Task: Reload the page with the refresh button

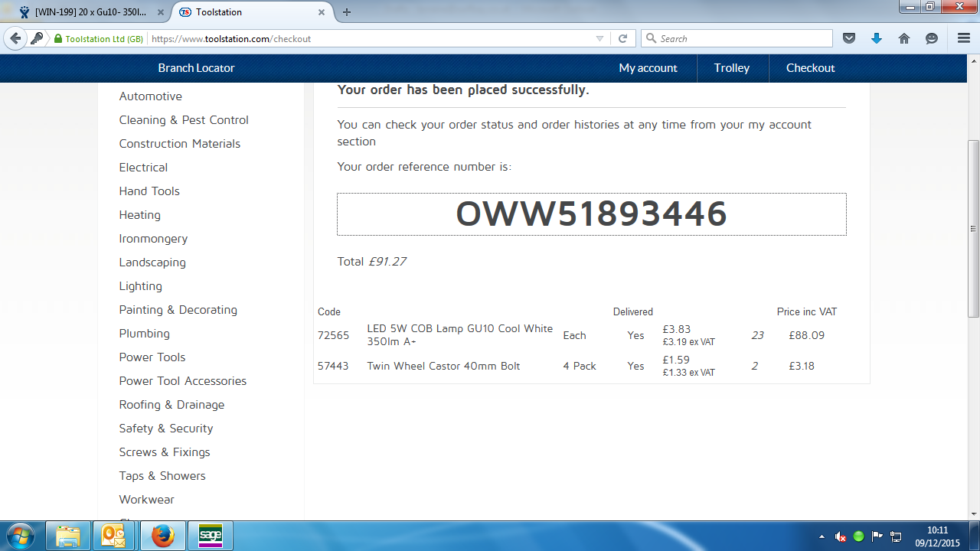Action: [623, 38]
